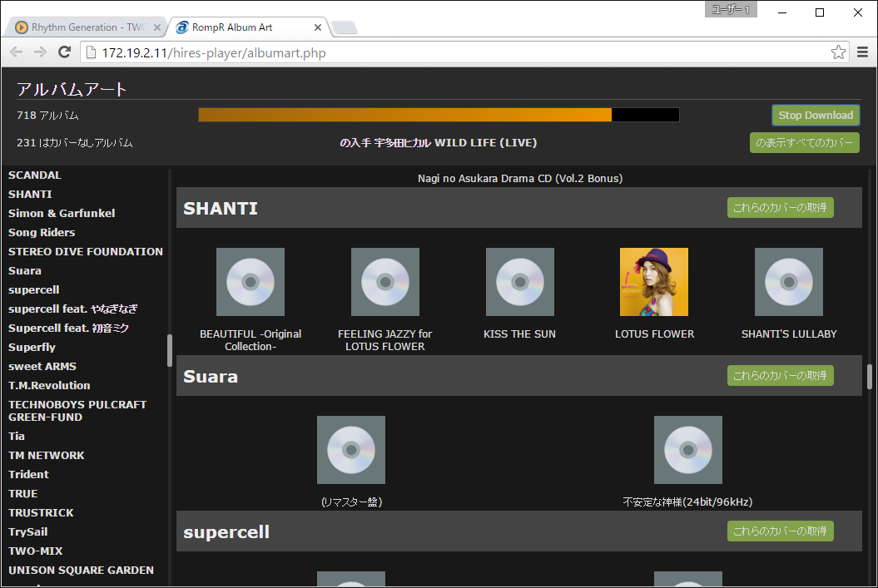Select Simon & Garfunkel in the artist list
The image size is (878, 588).
(62, 213)
